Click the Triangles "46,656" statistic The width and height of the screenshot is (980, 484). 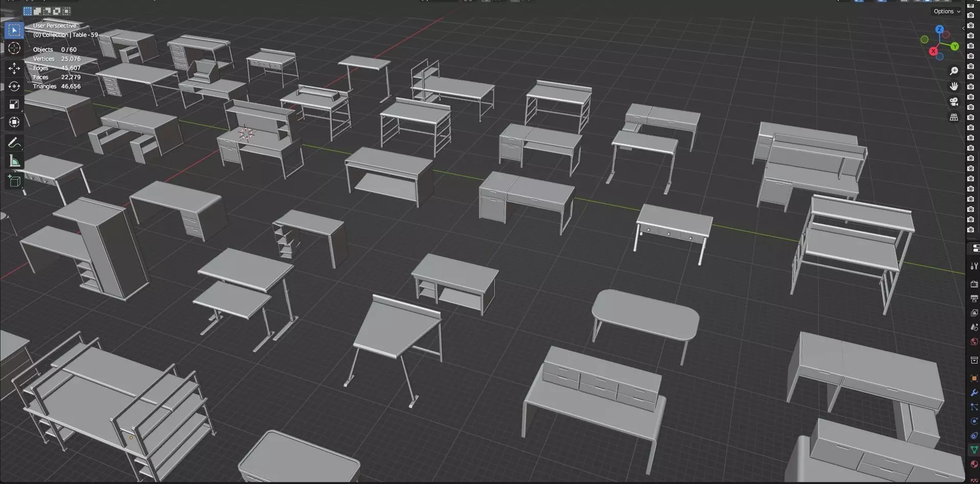(71, 86)
